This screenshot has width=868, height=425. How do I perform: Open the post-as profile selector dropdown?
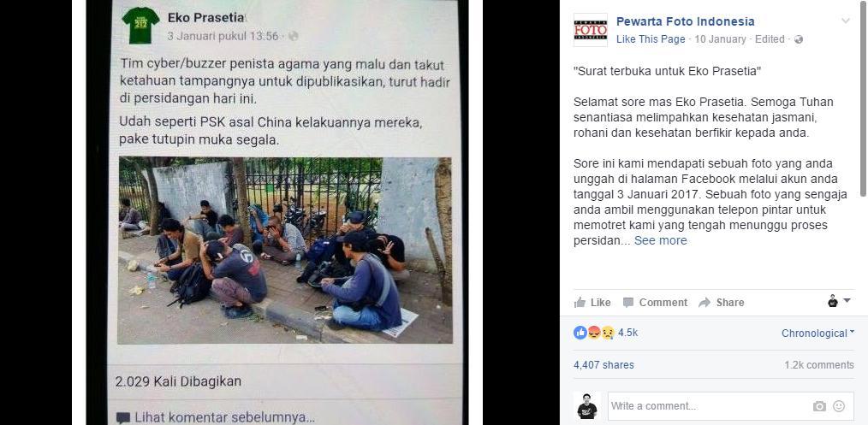839,301
